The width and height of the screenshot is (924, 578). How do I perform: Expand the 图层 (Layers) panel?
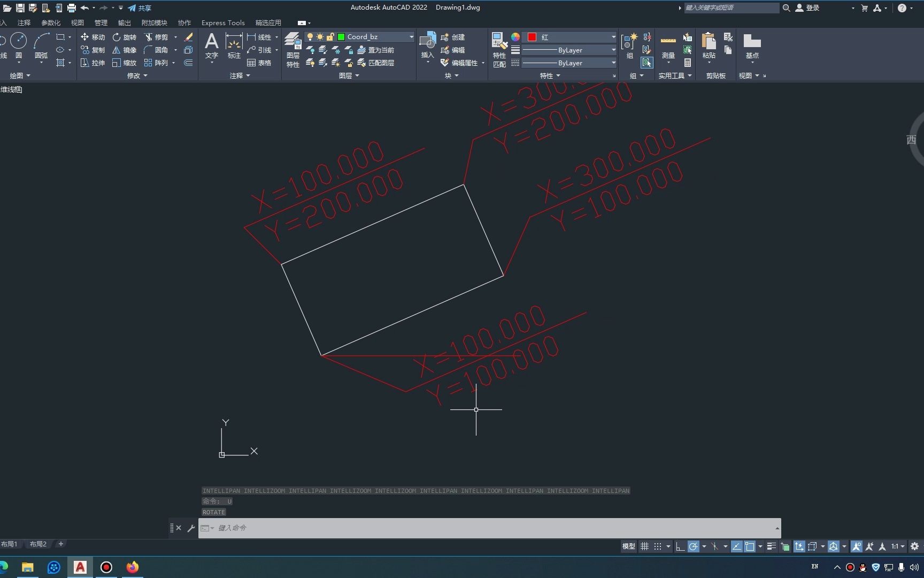pos(349,75)
